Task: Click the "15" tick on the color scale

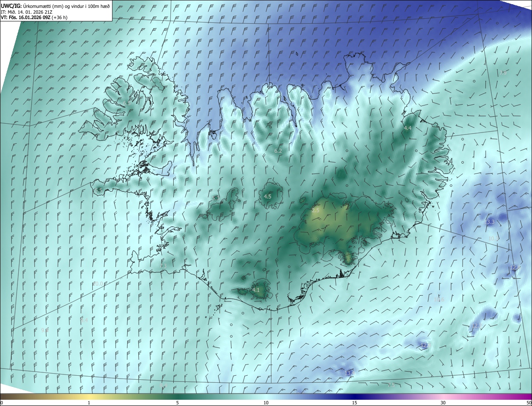Action: tap(355, 403)
